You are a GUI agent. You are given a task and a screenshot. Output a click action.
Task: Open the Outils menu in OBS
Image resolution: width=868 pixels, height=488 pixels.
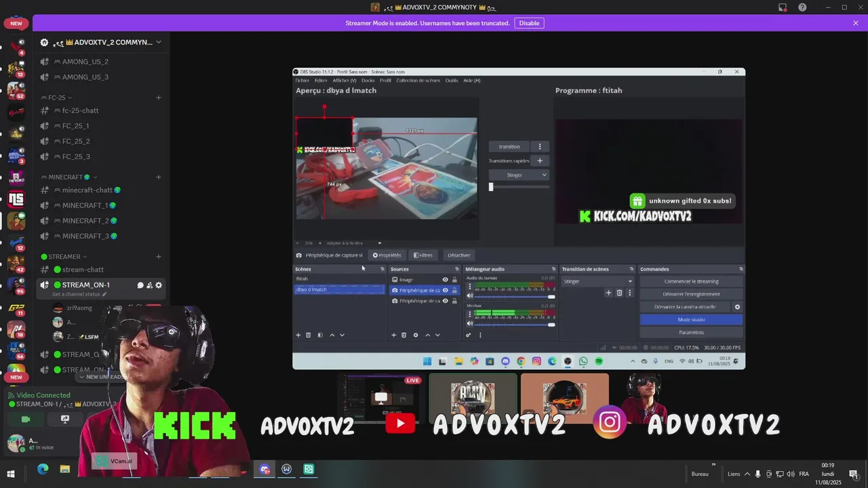point(452,80)
